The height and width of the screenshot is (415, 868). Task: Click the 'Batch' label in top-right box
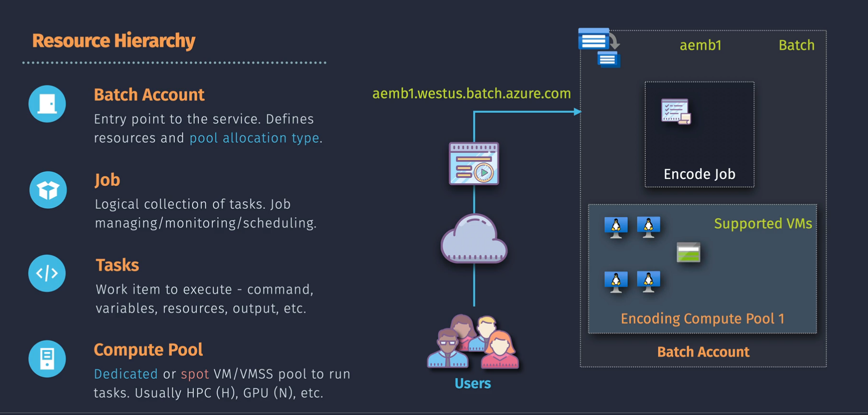coord(796,45)
